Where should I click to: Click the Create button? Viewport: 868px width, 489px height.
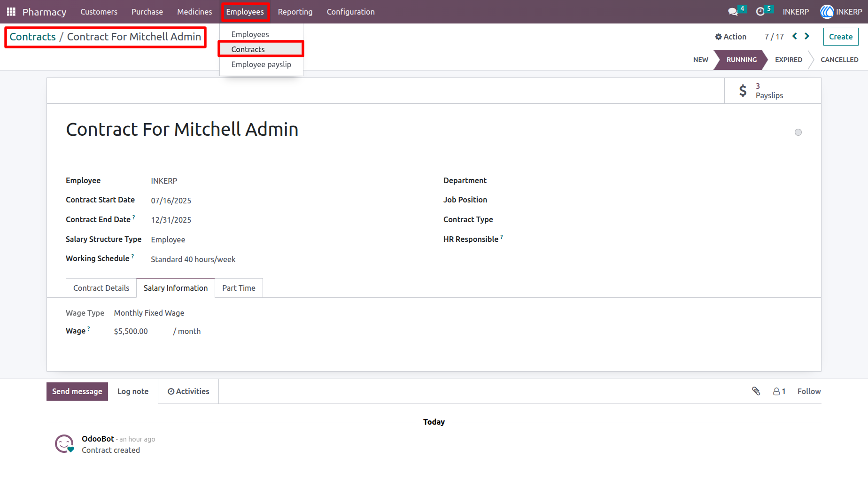click(841, 37)
